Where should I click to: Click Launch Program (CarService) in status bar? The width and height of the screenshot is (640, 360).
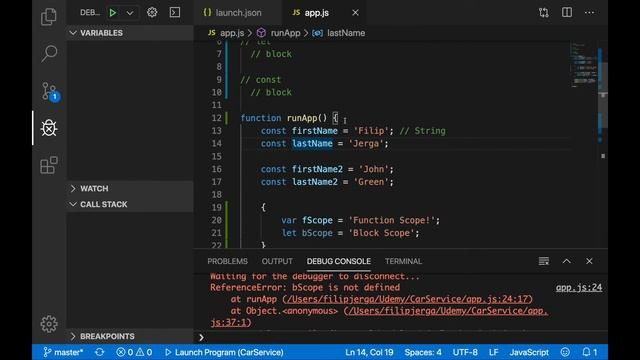click(x=224, y=352)
